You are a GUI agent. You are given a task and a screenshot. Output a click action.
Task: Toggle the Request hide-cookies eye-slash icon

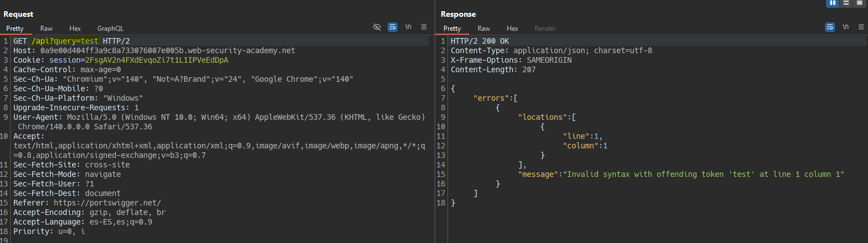[377, 27]
